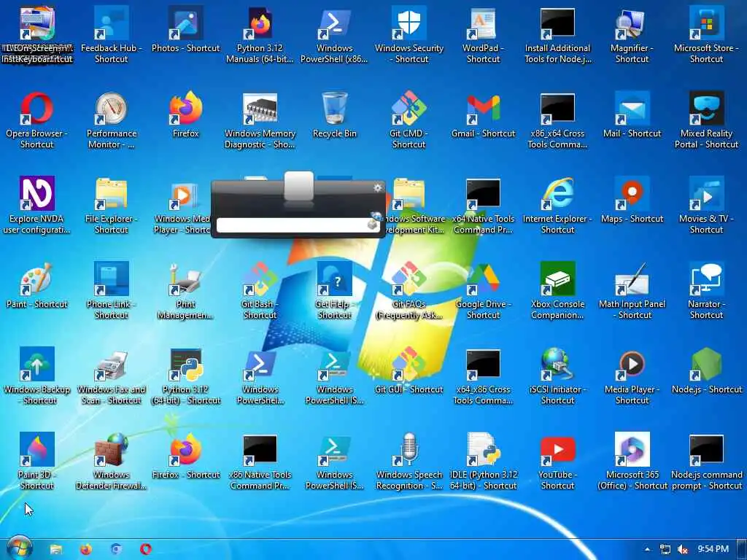Launch Firefox from the taskbar
Screen dimensions: 747x560
(x=86, y=549)
